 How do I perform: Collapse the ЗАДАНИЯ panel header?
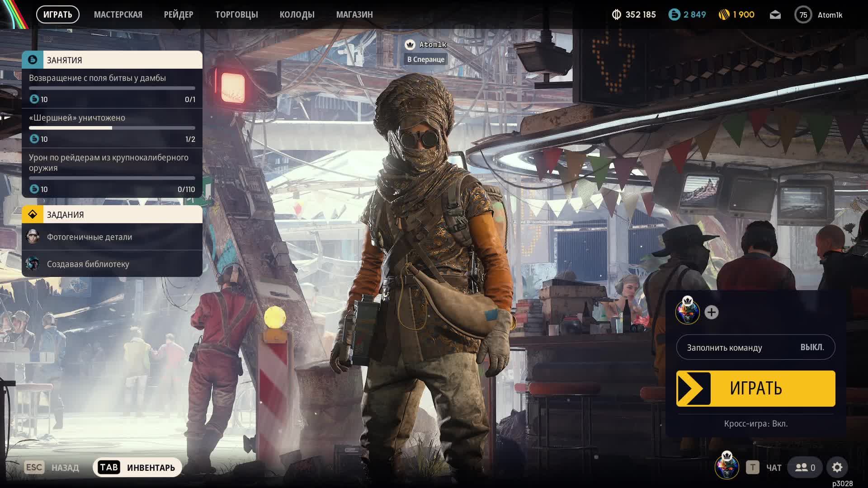click(112, 215)
